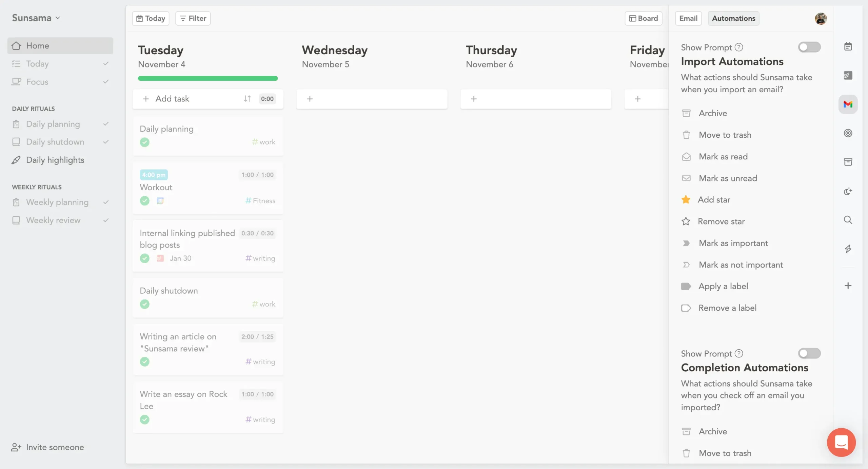Viewport: 868px width, 469px height.
Task: Select the star icon for Add star automation
Action: click(686, 200)
